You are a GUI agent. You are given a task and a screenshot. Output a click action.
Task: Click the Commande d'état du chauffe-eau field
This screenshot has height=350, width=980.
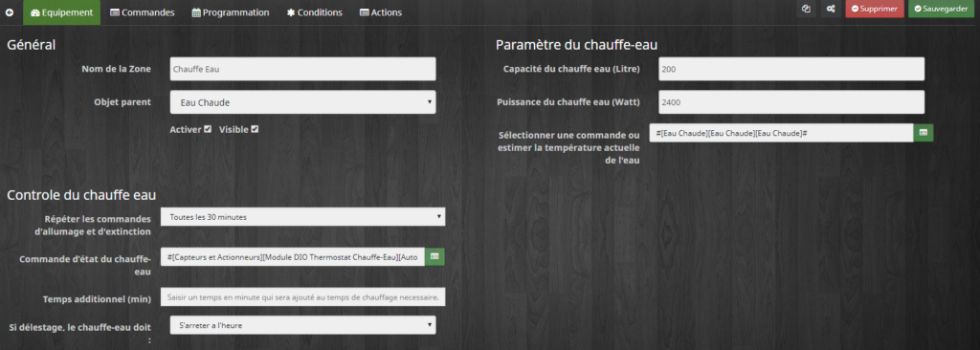tap(293, 257)
